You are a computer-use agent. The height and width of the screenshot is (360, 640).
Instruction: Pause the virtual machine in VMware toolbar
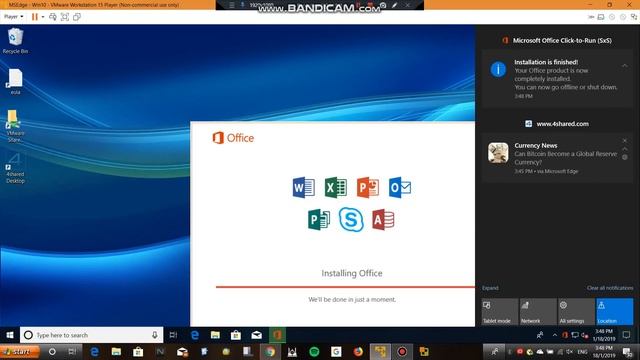[35, 17]
